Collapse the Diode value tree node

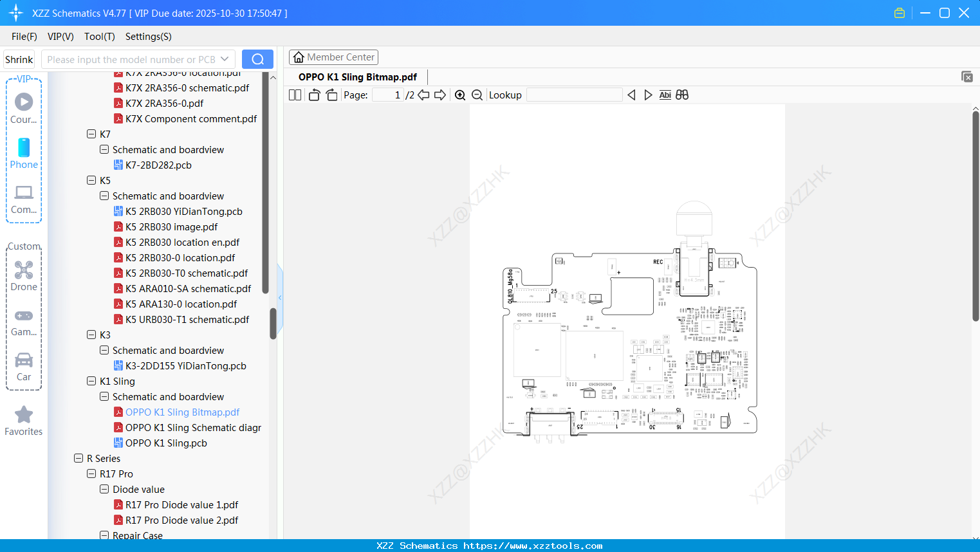point(104,489)
